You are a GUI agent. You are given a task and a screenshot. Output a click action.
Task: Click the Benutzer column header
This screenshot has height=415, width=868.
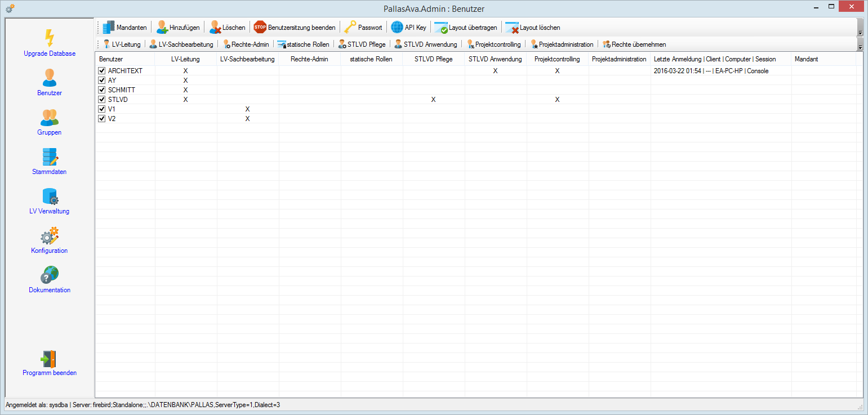[125, 59]
